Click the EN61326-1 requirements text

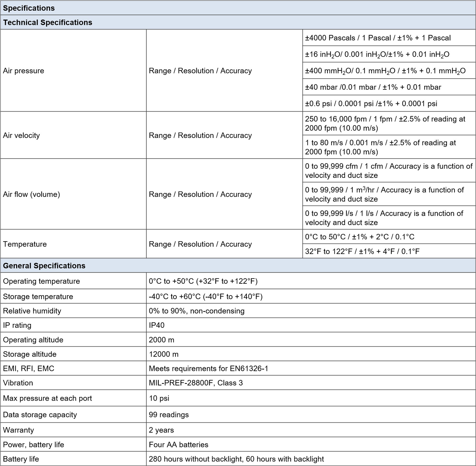[x=208, y=368]
